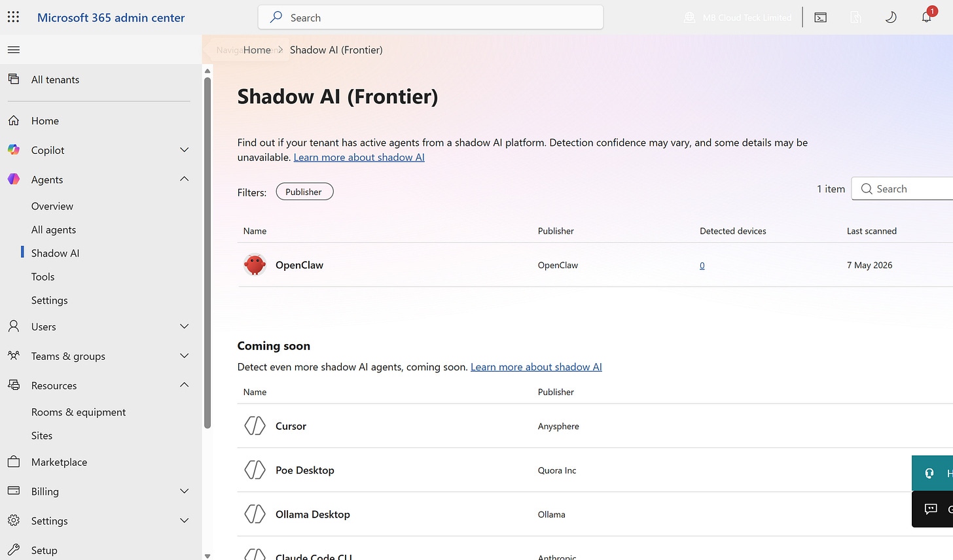953x560 pixels.
Task: Click the top Search box
Action: [431, 18]
